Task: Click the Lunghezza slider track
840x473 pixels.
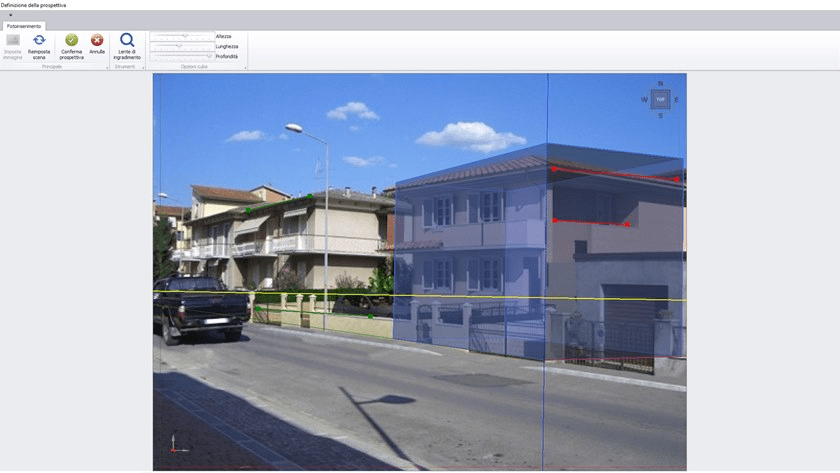Action: 182,46
